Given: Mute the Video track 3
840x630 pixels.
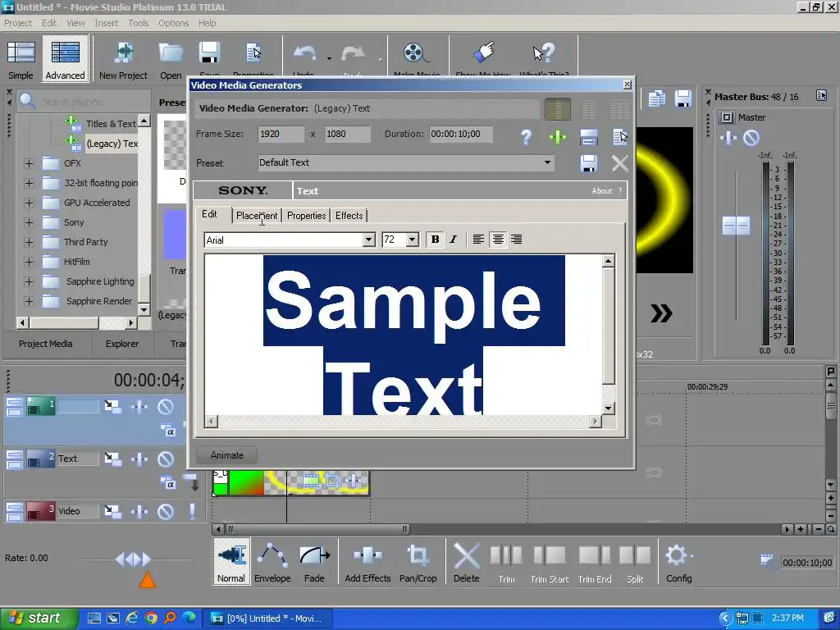Looking at the screenshot, I should (x=166, y=512).
